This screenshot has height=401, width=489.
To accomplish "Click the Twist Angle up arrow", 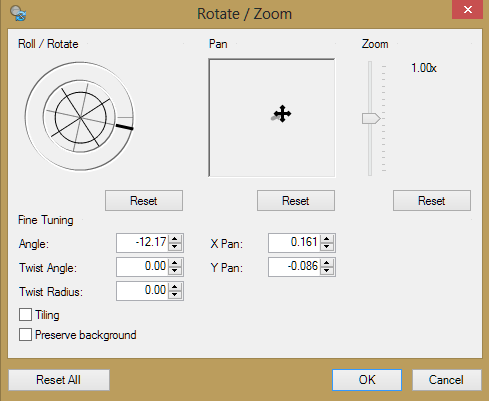I will [x=175, y=263].
